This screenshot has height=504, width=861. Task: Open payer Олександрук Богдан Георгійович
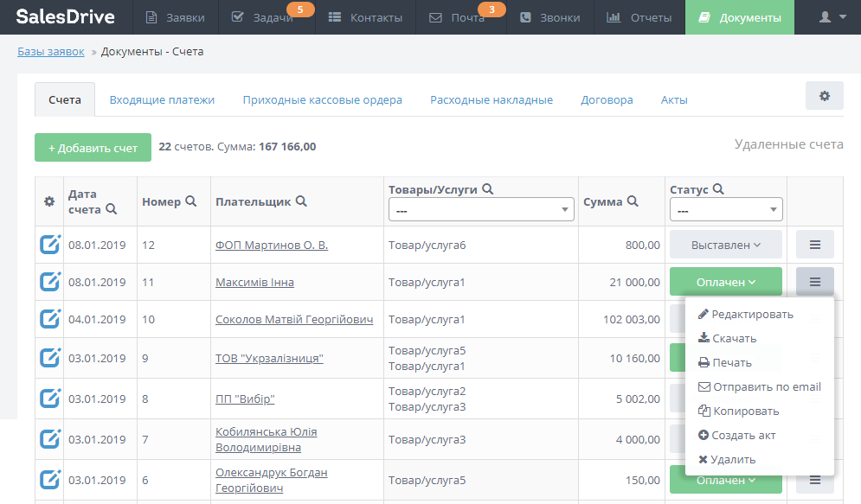(271, 480)
